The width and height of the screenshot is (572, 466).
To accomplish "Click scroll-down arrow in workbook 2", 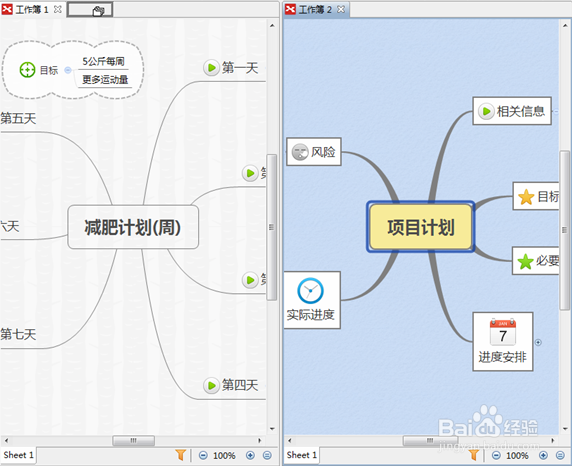I will click(565, 429).
